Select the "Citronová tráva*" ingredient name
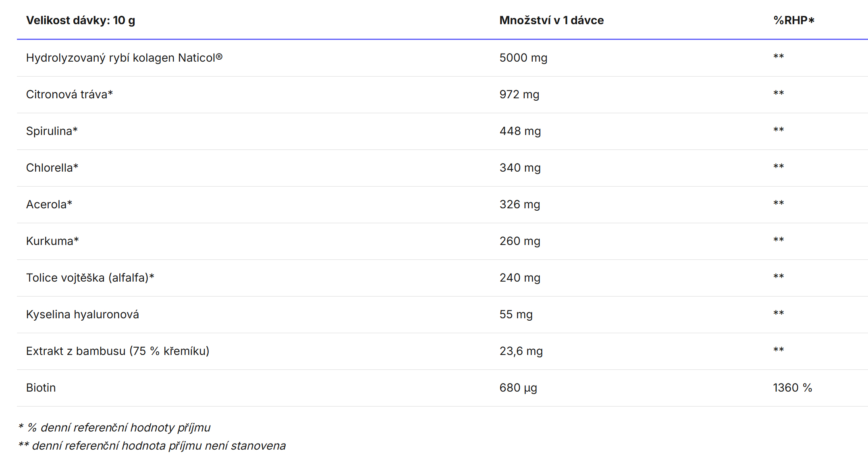 [x=69, y=95]
